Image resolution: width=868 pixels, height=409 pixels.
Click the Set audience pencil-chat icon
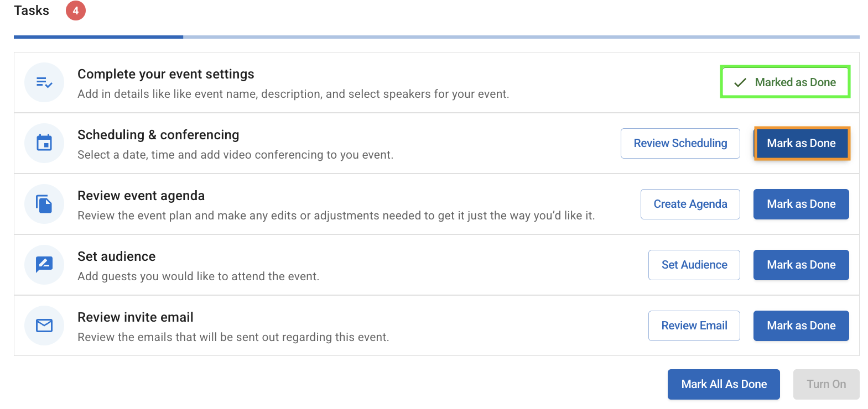coord(44,265)
